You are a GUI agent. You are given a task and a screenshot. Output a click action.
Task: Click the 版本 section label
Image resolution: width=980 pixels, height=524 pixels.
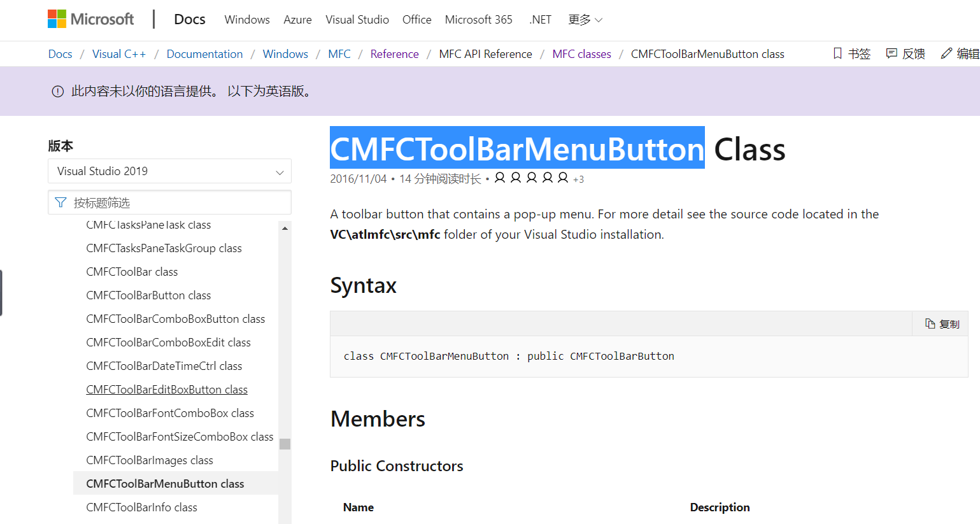pos(60,146)
